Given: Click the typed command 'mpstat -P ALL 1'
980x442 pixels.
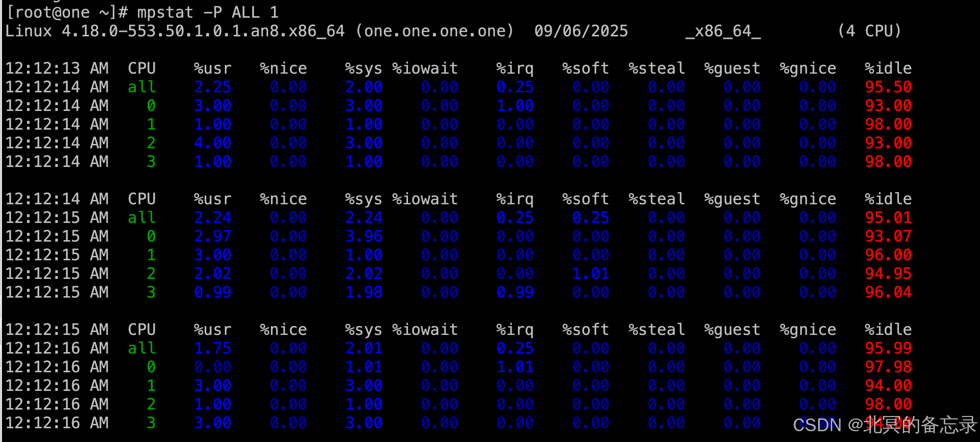Looking at the screenshot, I should coord(208,12).
